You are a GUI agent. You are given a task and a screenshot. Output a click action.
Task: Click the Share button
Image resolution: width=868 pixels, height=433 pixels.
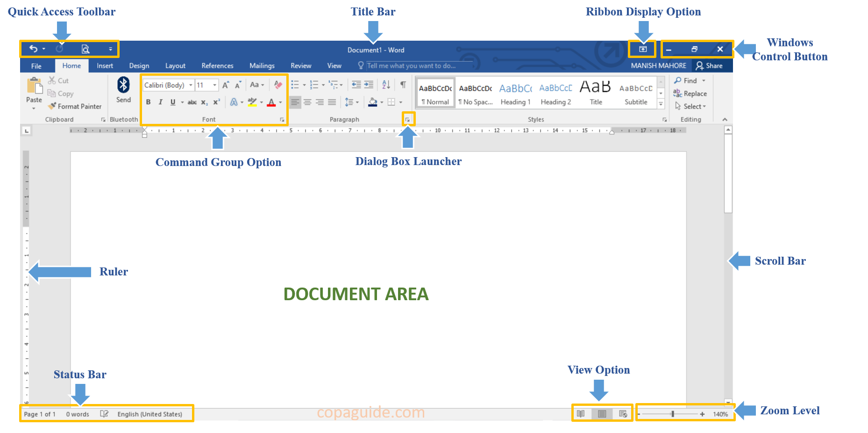tap(711, 65)
